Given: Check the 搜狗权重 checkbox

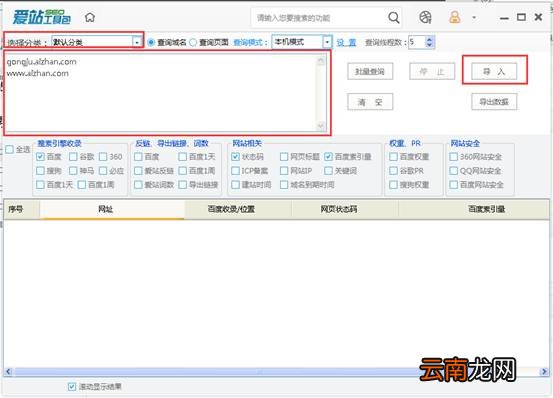Looking at the screenshot, I should [x=393, y=184].
